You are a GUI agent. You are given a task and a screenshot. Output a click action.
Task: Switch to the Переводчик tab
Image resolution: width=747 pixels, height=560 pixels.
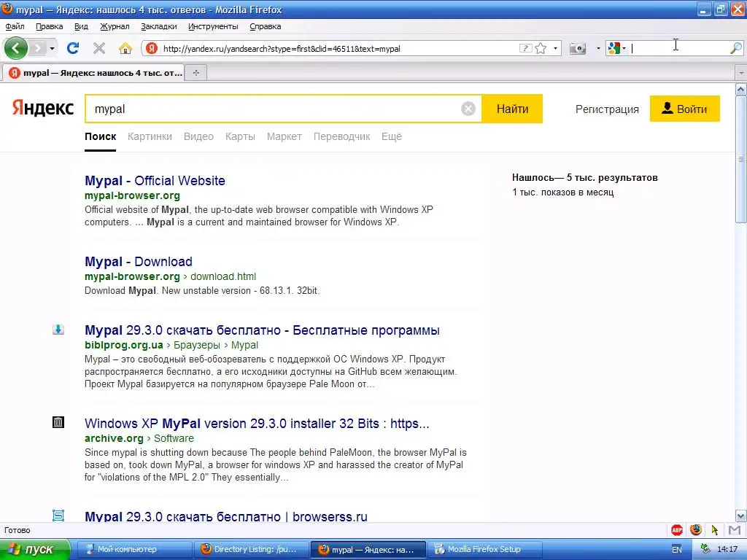click(x=341, y=136)
